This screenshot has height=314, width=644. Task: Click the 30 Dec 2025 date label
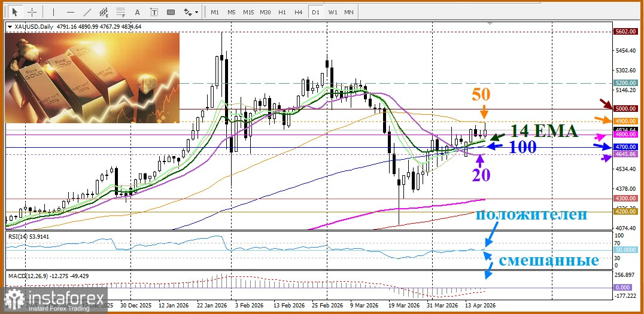[x=135, y=306]
